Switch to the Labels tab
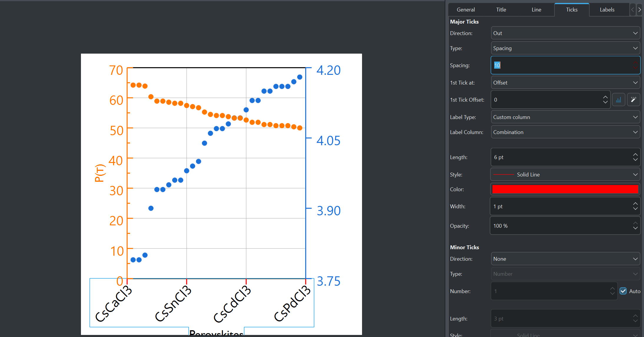 [607, 10]
